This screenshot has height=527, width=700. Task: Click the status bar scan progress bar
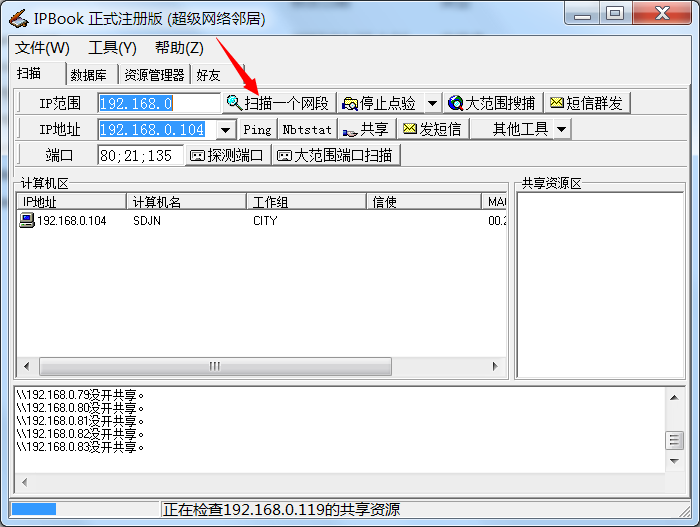click(x=85, y=509)
